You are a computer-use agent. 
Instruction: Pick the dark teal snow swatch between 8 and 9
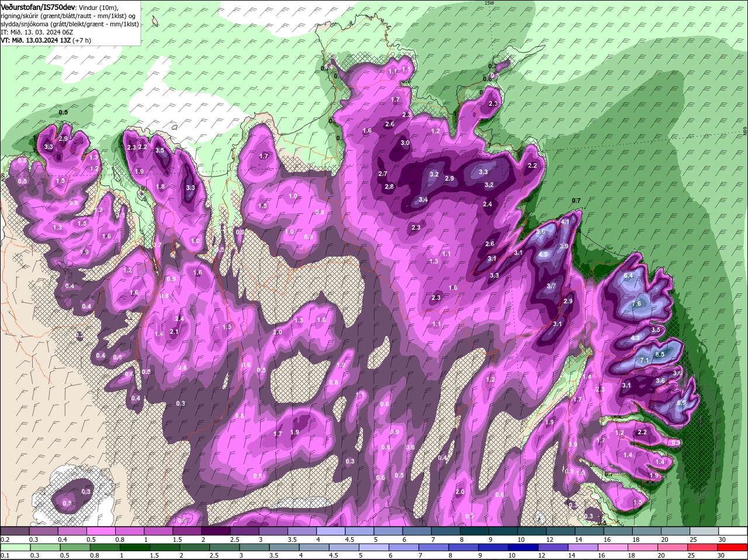475,531
